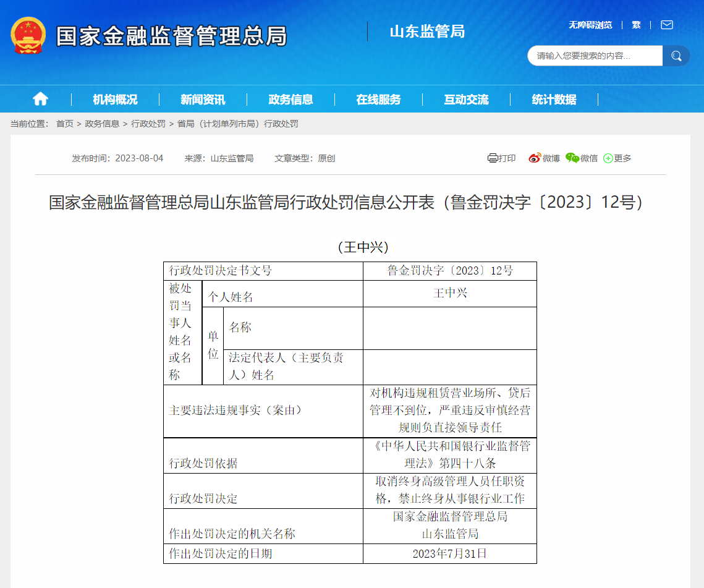Switch to traditional Chinese with 繁 toggle
704x588 pixels.
tap(636, 25)
